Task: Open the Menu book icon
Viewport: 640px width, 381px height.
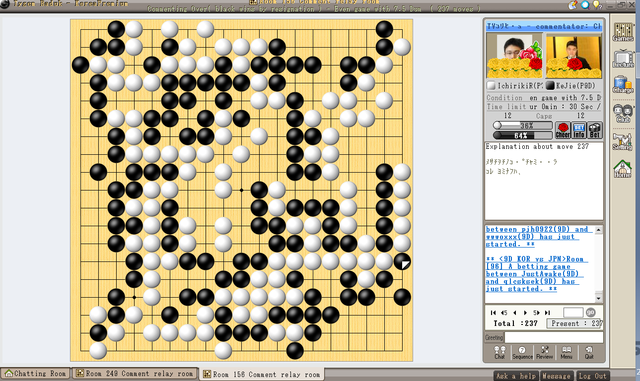Action: 566,352
